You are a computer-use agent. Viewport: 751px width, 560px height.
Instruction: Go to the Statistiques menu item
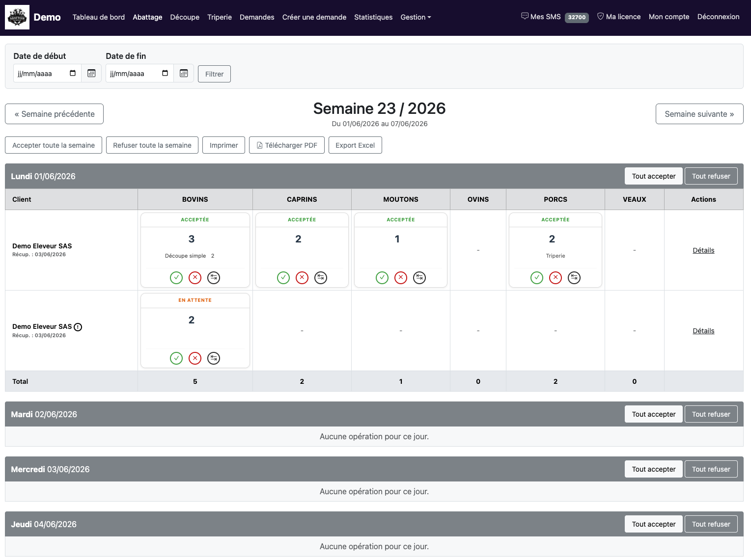[373, 17]
